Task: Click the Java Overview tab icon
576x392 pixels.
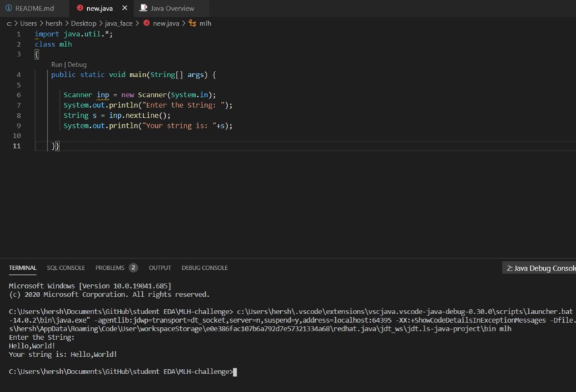Action: coord(144,8)
